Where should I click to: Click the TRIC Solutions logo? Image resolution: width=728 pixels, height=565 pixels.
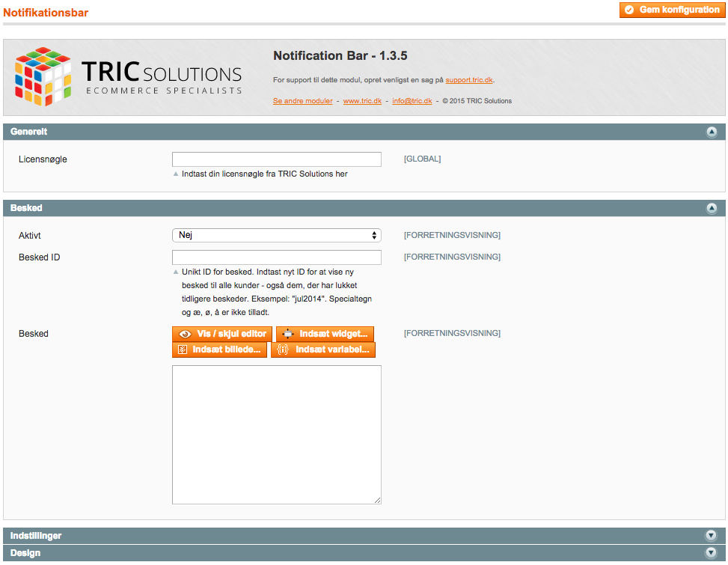point(128,77)
